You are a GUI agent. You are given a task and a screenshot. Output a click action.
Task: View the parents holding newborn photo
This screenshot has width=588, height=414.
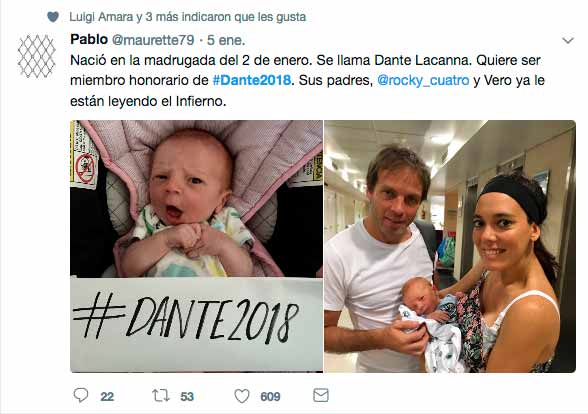tap(450, 246)
